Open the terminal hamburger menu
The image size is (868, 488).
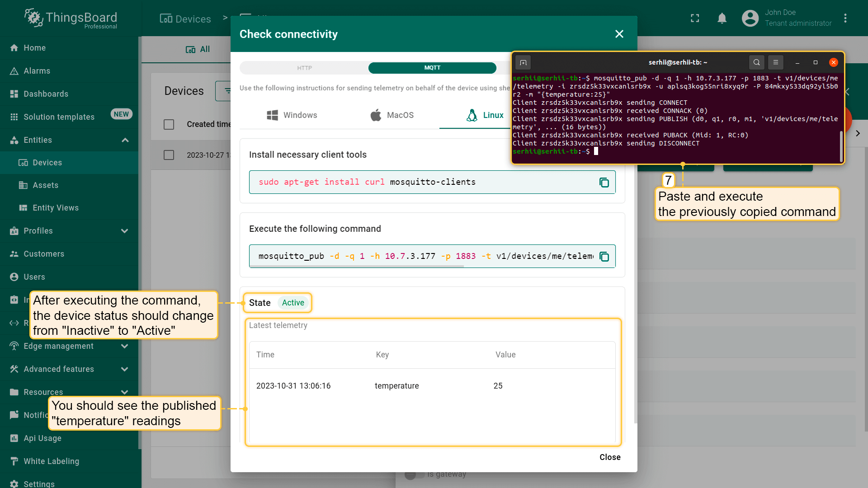pos(776,62)
